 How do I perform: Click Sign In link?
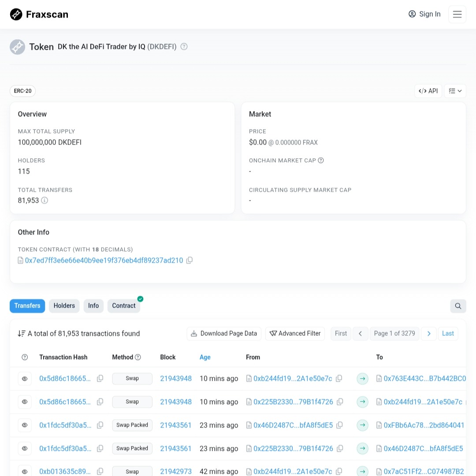coord(424,14)
